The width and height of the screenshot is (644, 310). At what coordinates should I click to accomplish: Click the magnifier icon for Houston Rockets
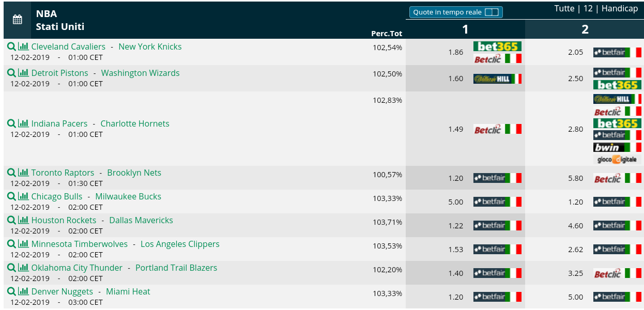[x=11, y=220]
